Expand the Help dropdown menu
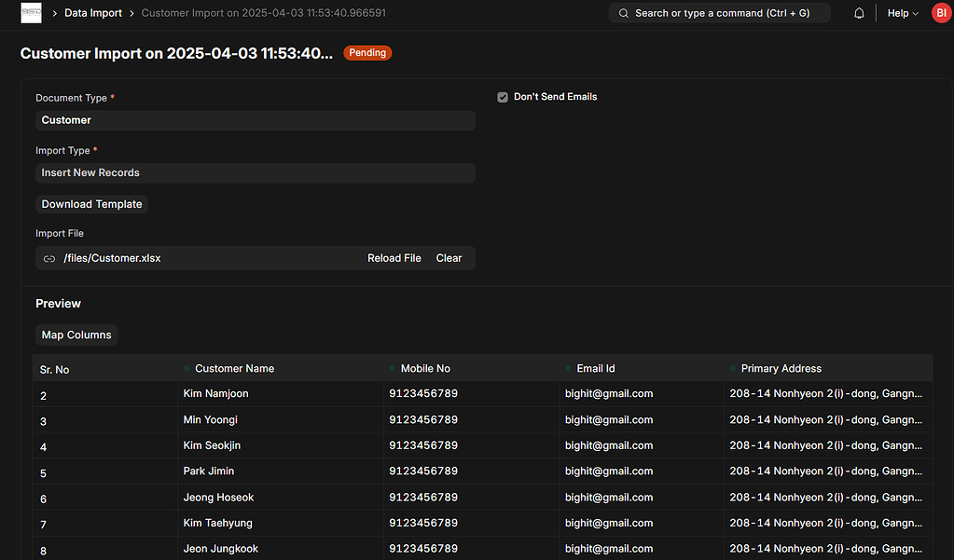This screenshot has height=560, width=954. pos(901,13)
